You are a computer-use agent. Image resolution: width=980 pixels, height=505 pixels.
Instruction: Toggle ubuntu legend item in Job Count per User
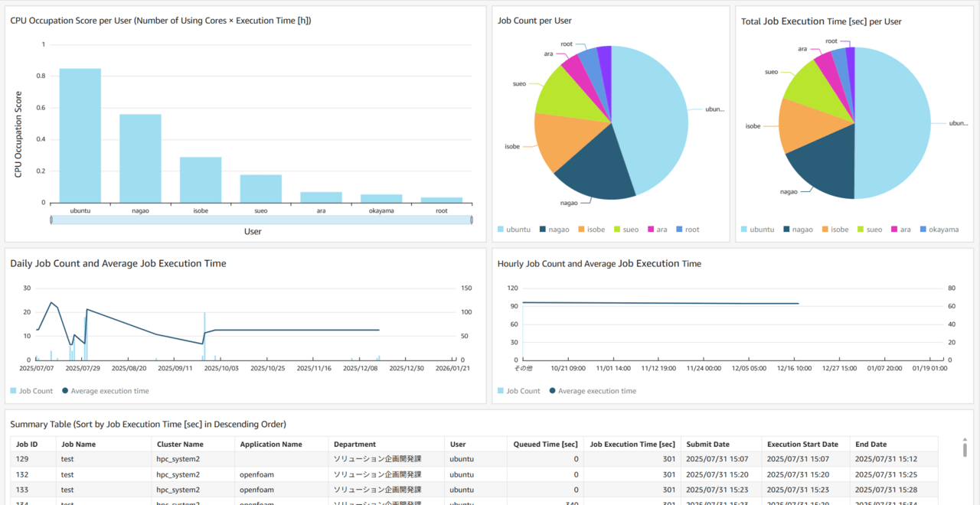[514, 230]
